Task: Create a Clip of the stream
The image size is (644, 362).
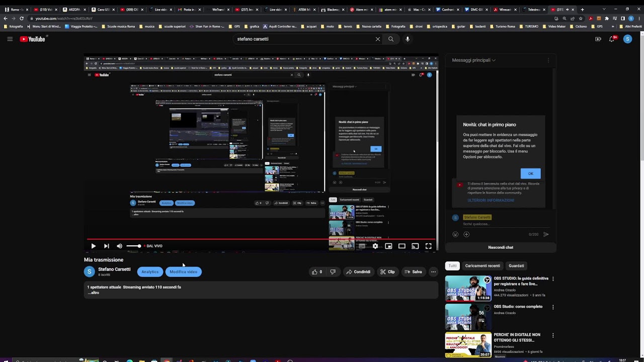Action: (x=387, y=272)
